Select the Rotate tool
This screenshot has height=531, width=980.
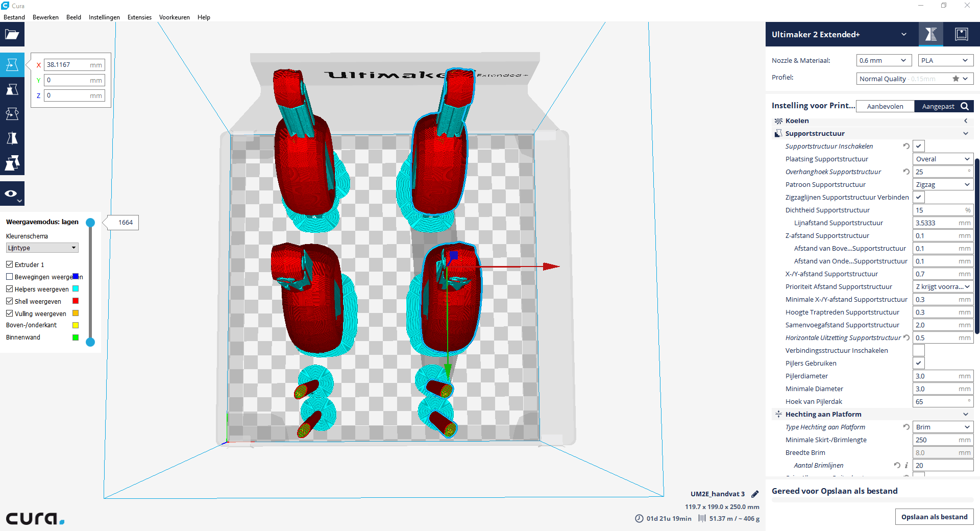(x=12, y=114)
